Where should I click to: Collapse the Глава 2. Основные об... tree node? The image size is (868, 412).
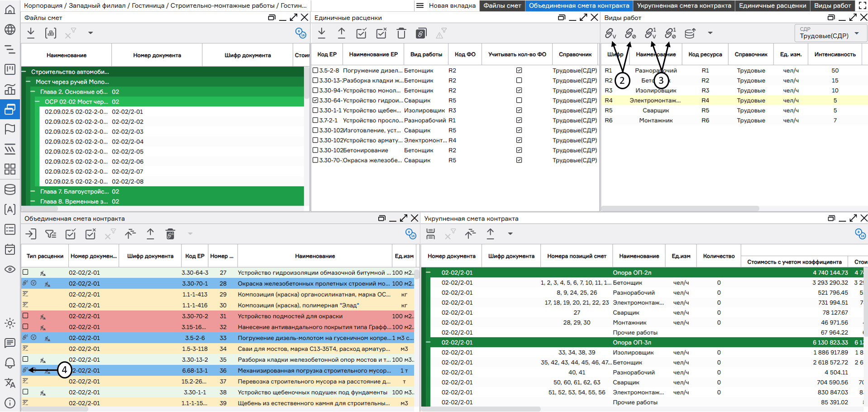point(33,92)
